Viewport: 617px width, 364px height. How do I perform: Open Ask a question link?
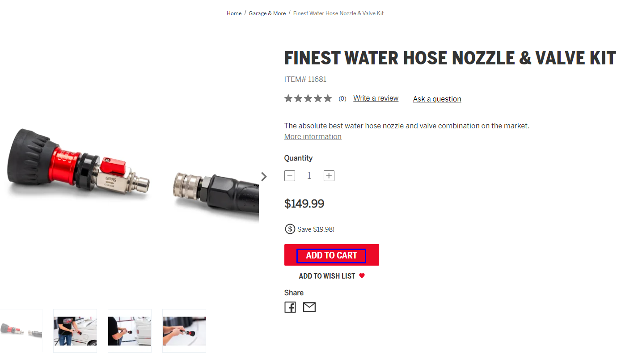(437, 99)
